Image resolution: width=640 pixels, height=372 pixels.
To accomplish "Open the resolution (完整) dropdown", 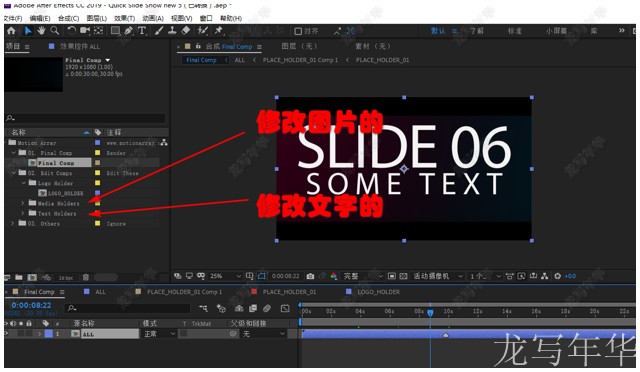I will coord(363,276).
